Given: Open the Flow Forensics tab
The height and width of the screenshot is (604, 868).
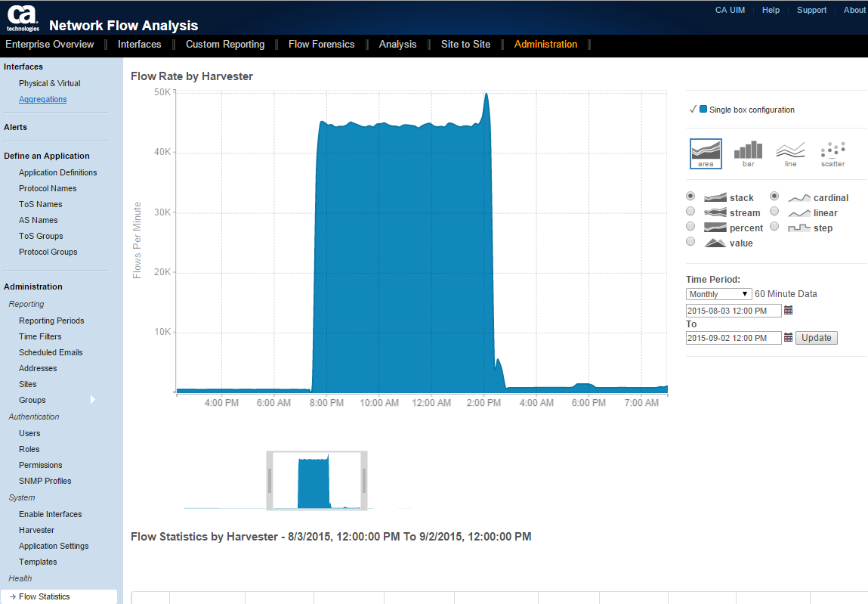Looking at the screenshot, I should point(321,45).
